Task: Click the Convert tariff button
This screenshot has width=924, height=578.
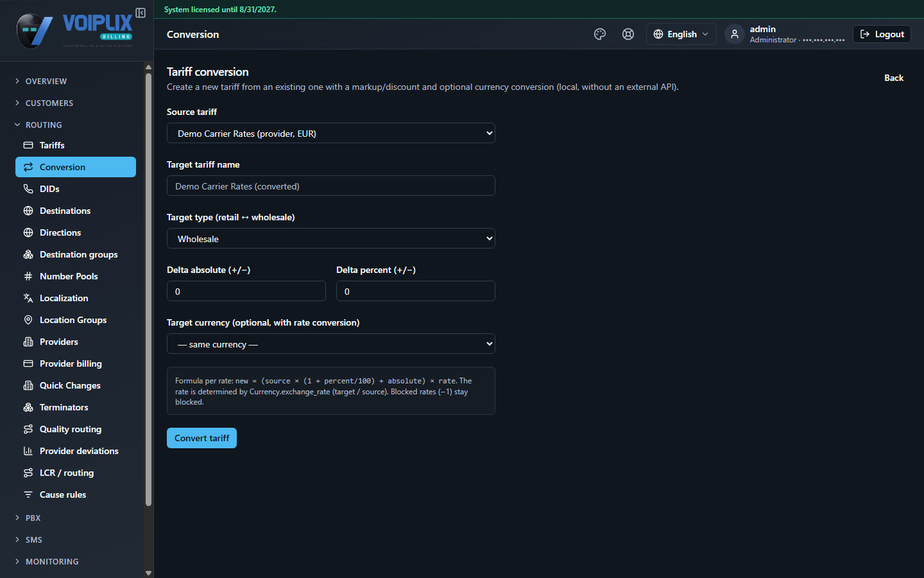Action: [x=201, y=438]
